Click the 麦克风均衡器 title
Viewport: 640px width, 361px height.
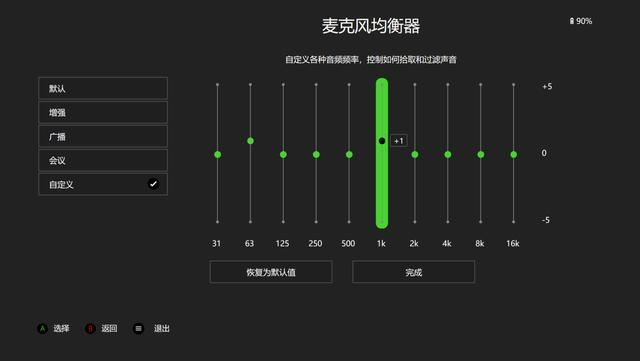click(371, 26)
